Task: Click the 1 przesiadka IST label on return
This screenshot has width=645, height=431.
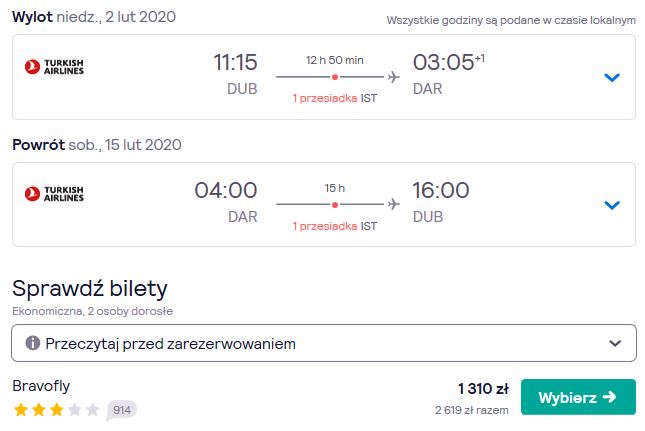Action: [x=334, y=226]
